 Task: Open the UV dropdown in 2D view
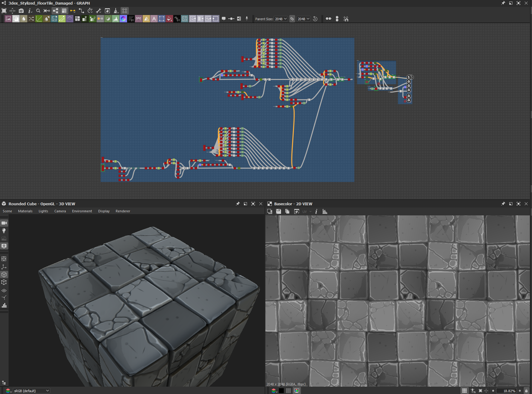click(x=307, y=212)
